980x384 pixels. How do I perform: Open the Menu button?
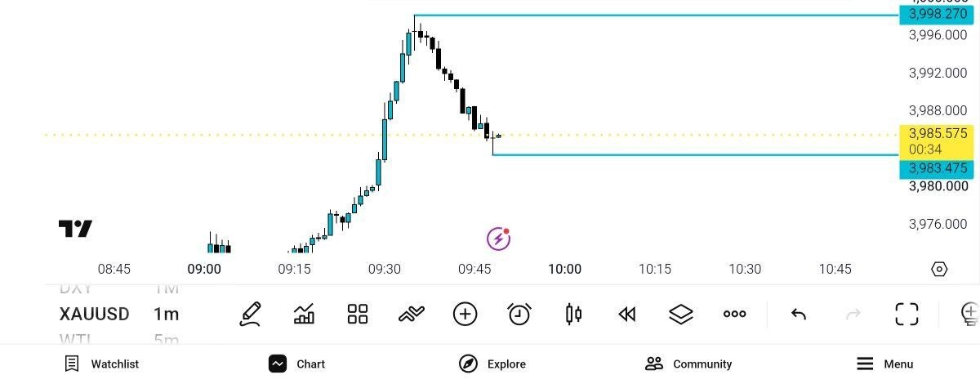(x=885, y=364)
